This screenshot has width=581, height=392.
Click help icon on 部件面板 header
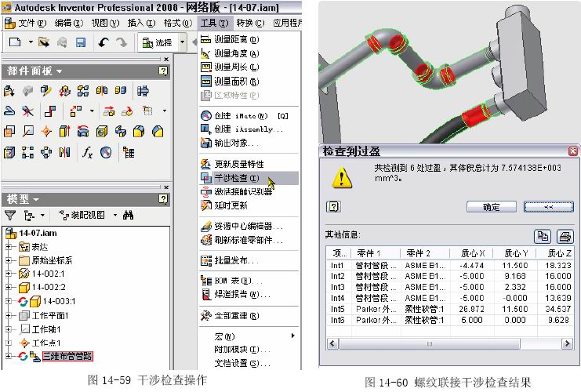pos(163,71)
